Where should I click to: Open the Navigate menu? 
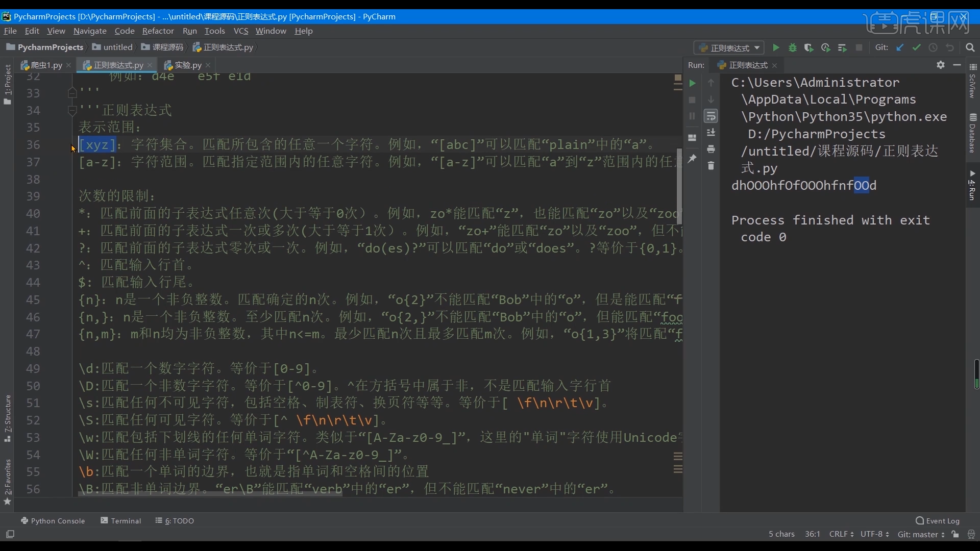90,31
